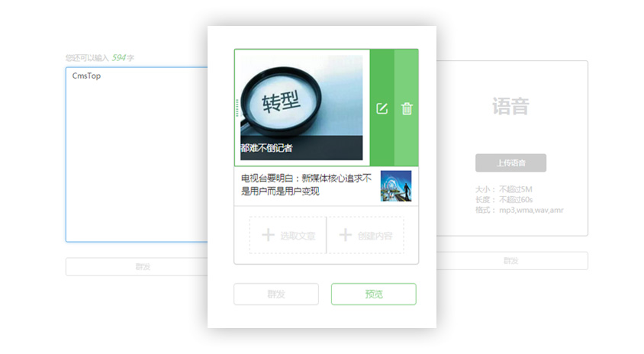
Task: Click the edit pencil icon on cover article
Action: [x=382, y=108]
